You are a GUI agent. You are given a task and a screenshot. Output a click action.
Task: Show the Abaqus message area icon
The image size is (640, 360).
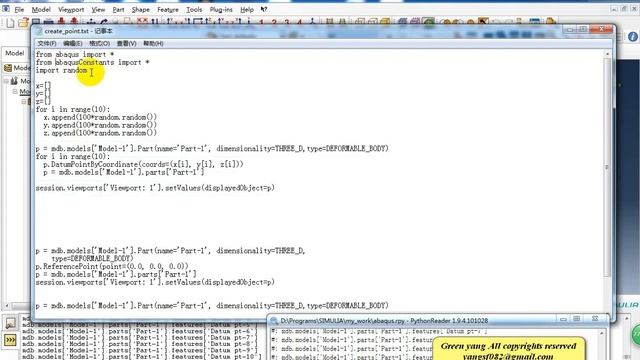pyautogui.click(x=10, y=323)
